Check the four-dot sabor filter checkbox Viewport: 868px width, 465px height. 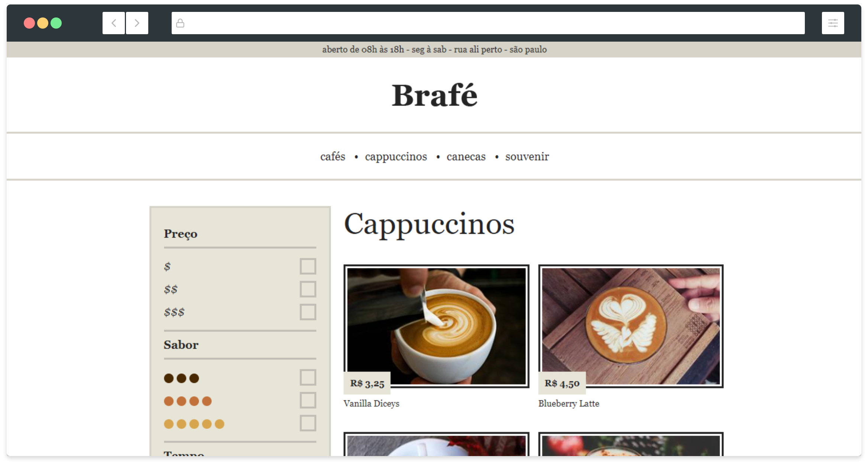click(x=308, y=401)
